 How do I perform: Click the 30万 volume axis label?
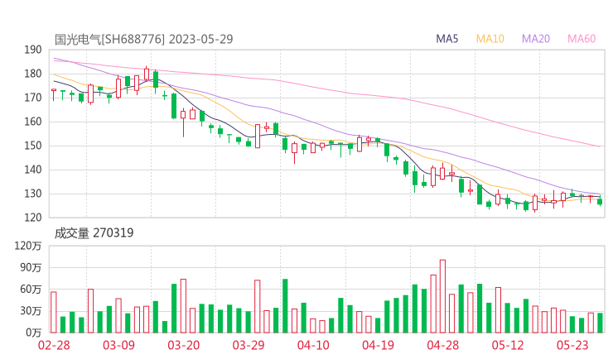31,311
